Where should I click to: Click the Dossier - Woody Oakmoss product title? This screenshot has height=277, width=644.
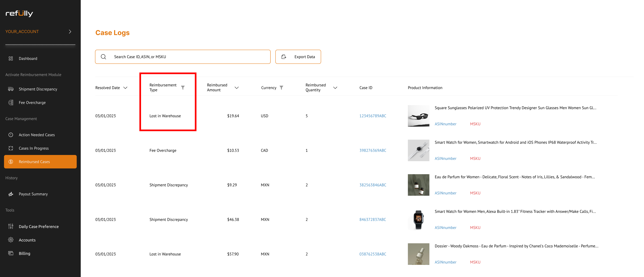pyautogui.click(x=516, y=246)
